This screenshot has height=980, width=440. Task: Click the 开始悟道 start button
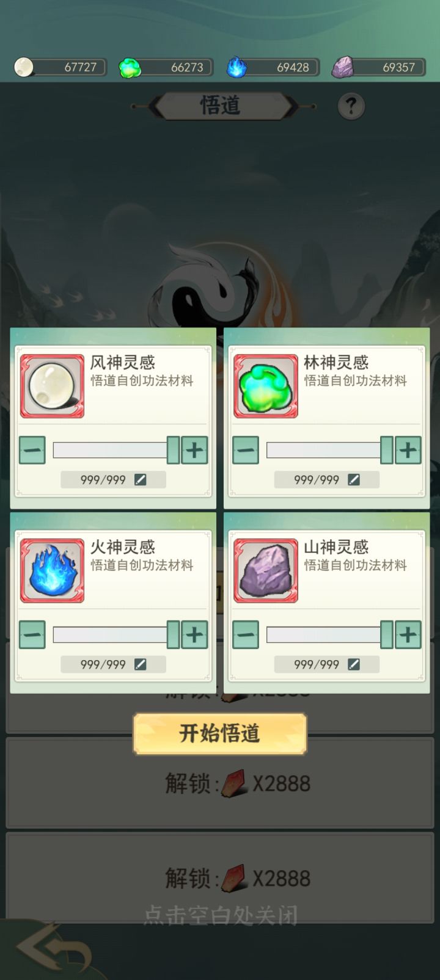click(x=220, y=733)
